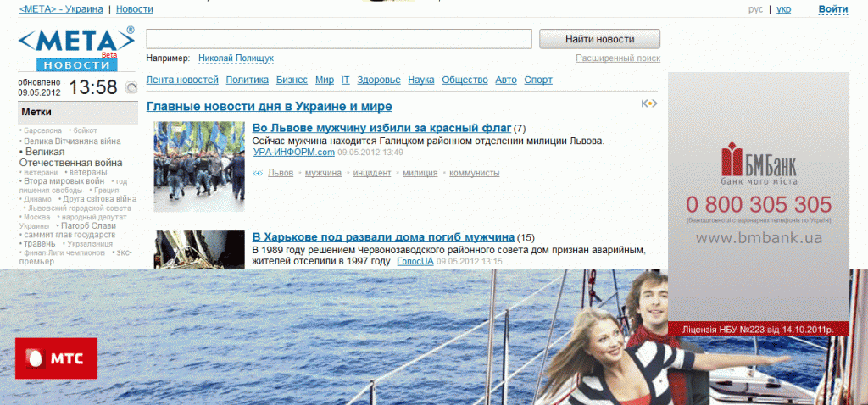Open the Kharkiv collapse news thumbnail
The height and width of the screenshot is (405, 868).
(198, 250)
